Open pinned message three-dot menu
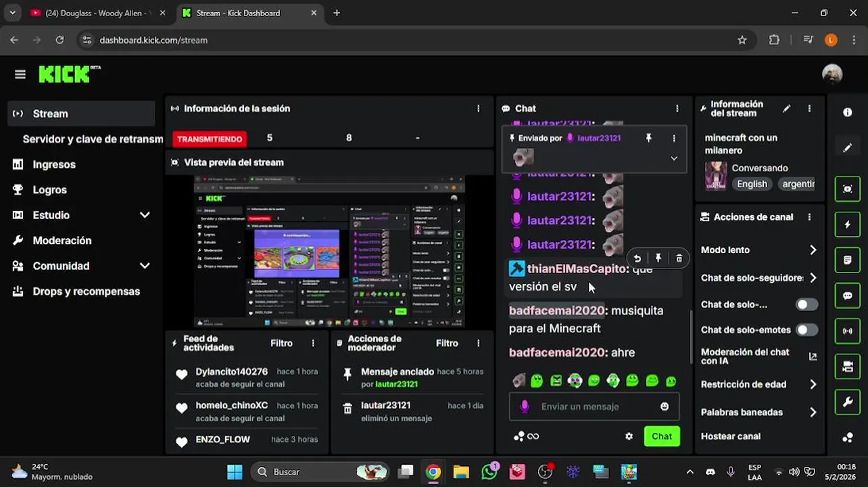The width and height of the screenshot is (868, 487). pos(673,138)
